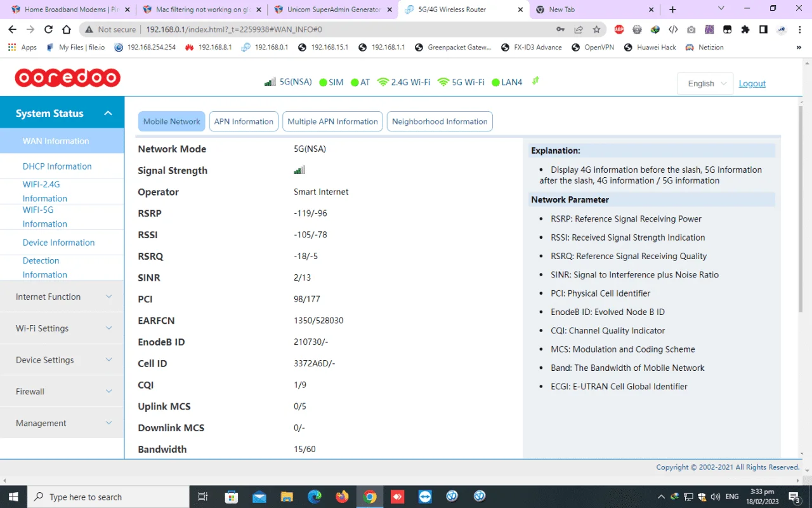812x508 pixels.
Task: Click the 5G Wi-Fi status icon
Action: click(443, 83)
